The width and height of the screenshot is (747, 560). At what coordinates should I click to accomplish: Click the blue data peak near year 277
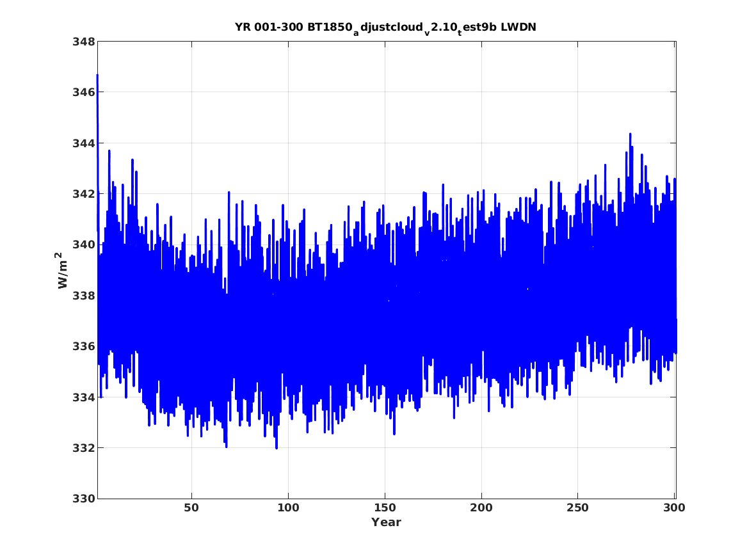[631, 136]
